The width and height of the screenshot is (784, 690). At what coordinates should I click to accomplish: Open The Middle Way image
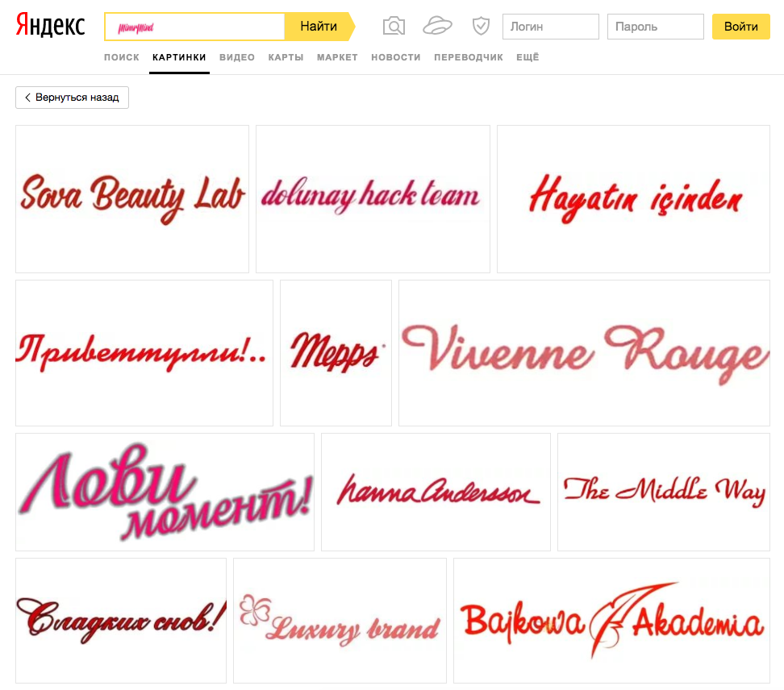click(664, 493)
